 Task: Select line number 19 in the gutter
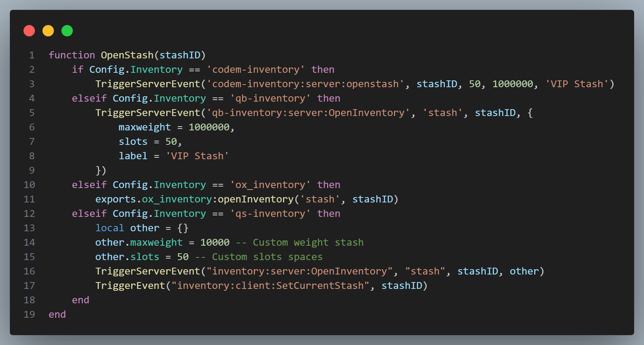pyautogui.click(x=29, y=315)
